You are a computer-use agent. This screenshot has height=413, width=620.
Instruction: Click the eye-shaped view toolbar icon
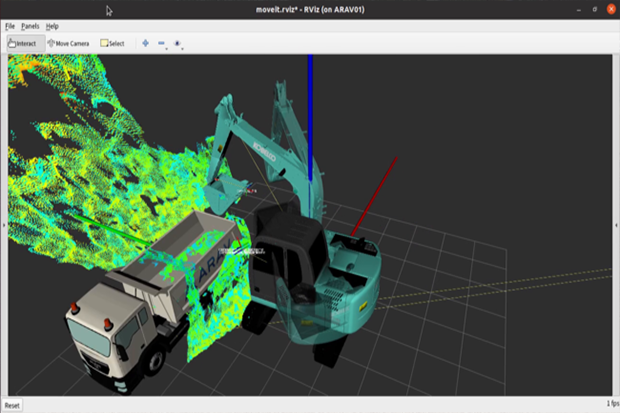point(178,43)
